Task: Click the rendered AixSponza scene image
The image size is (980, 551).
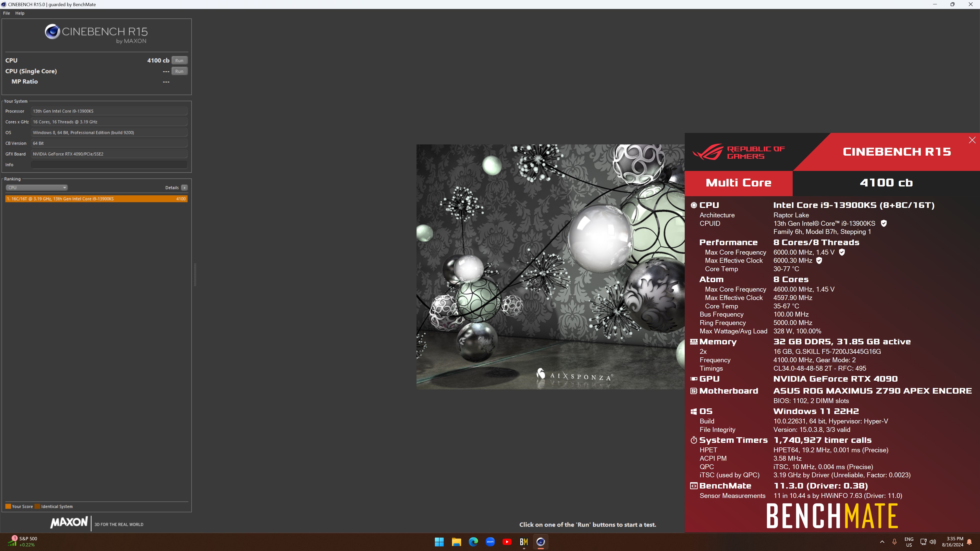Action: click(x=550, y=267)
